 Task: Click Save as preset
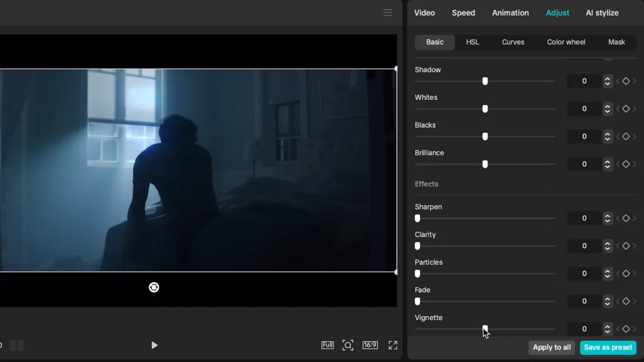point(608,348)
